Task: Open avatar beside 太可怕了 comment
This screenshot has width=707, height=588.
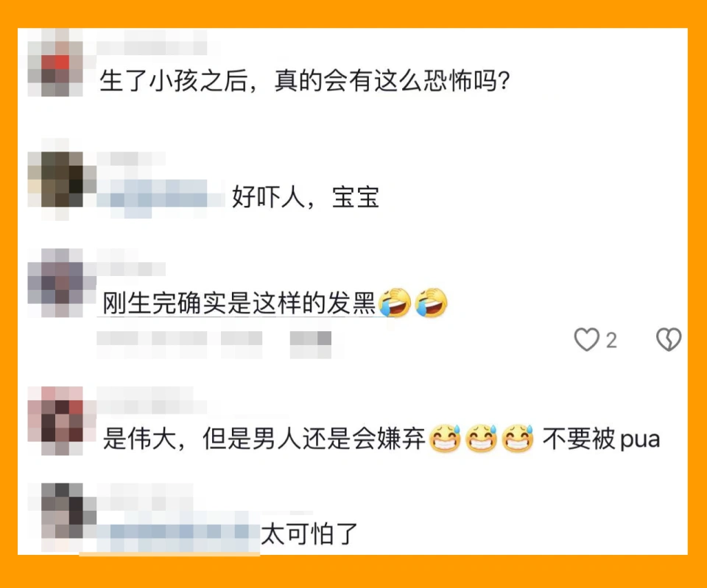Action: [62, 517]
